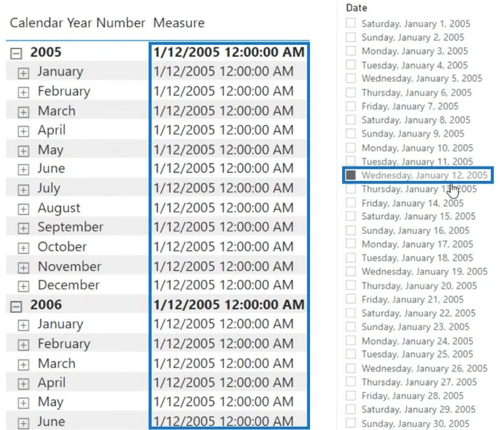This screenshot has height=430, width=504.
Task: Check Tuesday, January 25, 2005 checkbox
Action: tap(351, 354)
